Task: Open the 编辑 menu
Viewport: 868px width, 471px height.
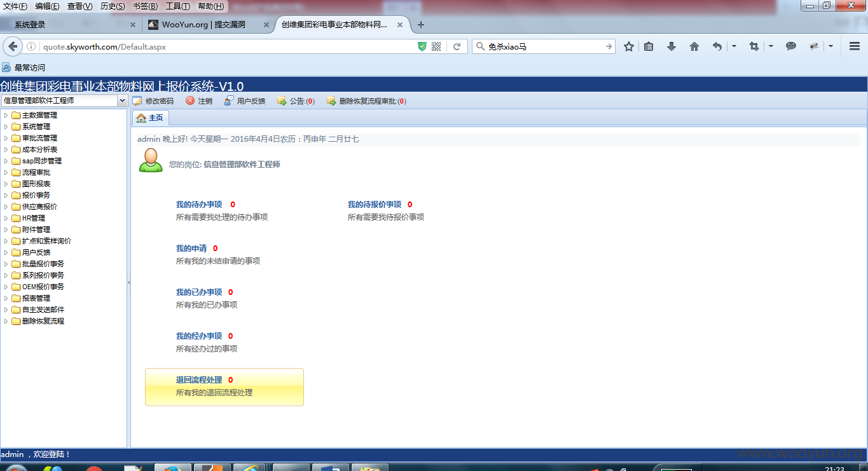Action: [x=47, y=6]
